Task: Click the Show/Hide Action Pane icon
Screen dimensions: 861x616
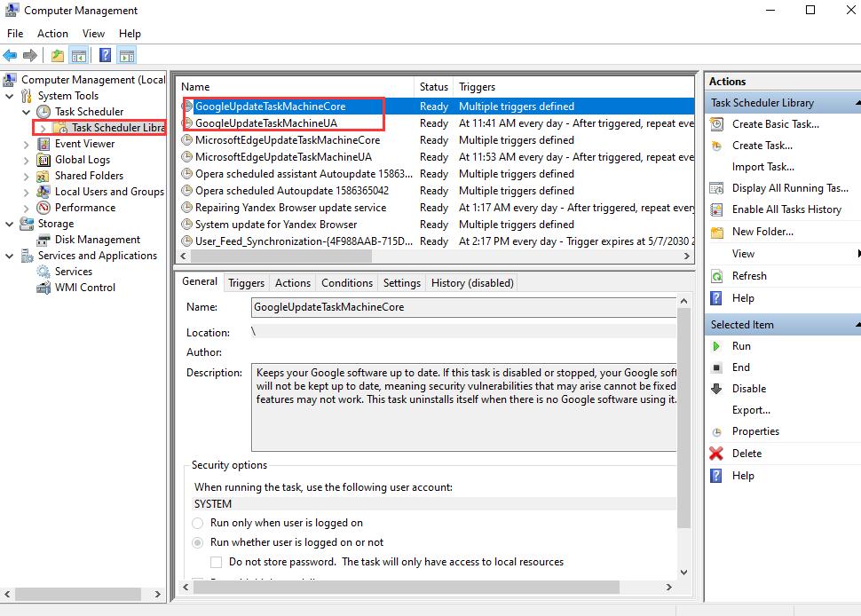Action: (127, 55)
